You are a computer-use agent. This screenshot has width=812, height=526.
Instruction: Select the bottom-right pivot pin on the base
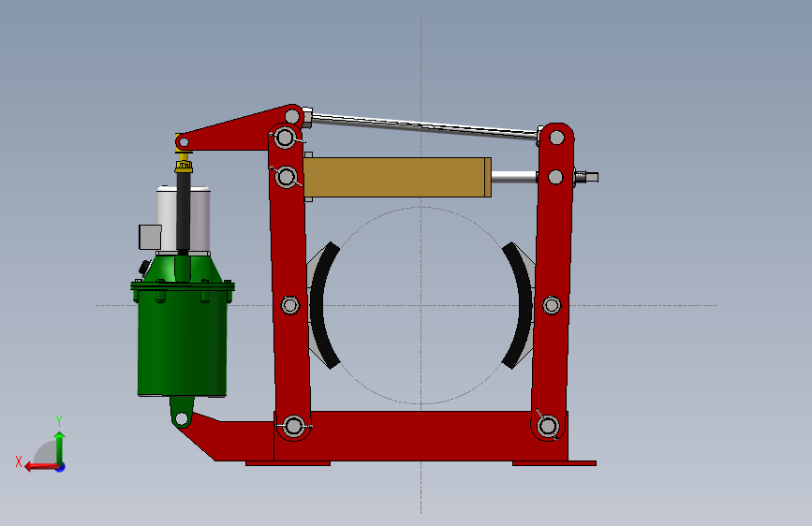tap(548, 427)
